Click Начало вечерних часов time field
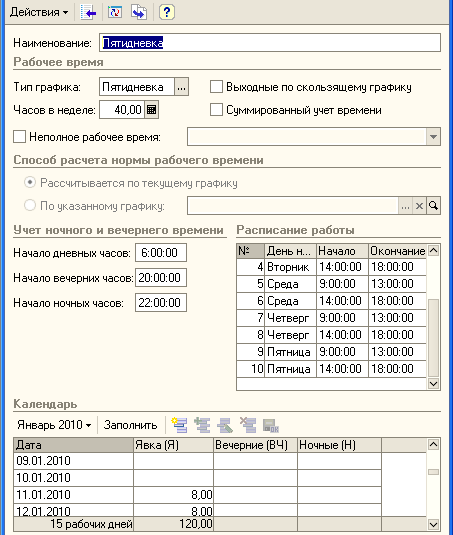453x535 pixels. pyautogui.click(x=161, y=277)
